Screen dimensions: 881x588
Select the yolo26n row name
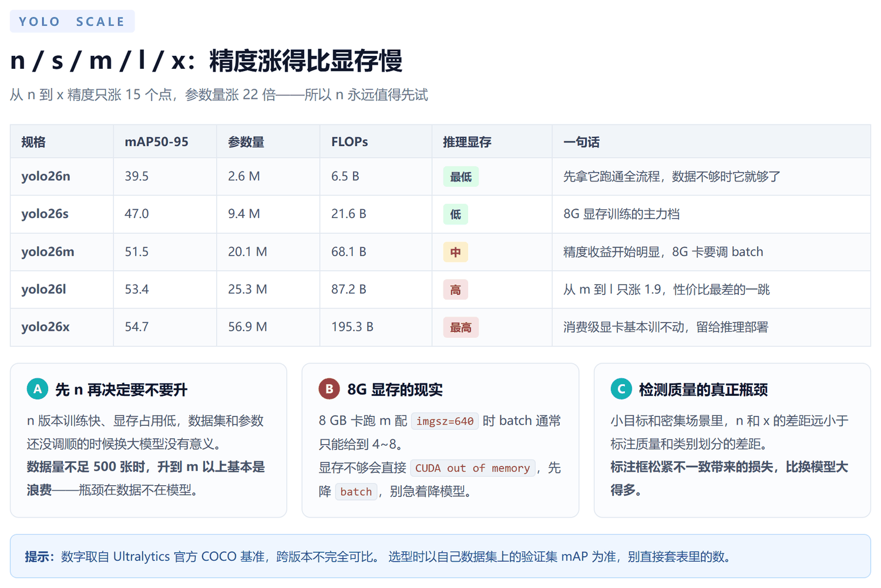[46, 176]
